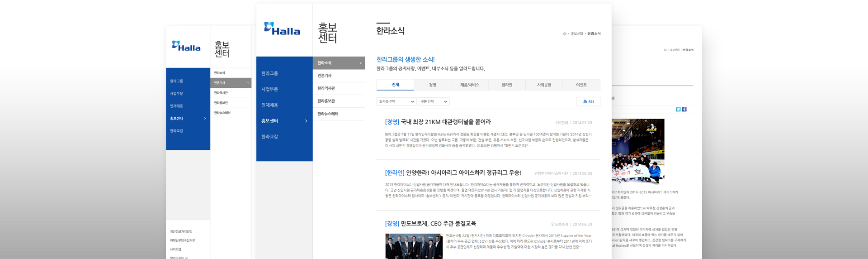
Task: Select the 전체 tab
Action: pyautogui.click(x=395, y=85)
